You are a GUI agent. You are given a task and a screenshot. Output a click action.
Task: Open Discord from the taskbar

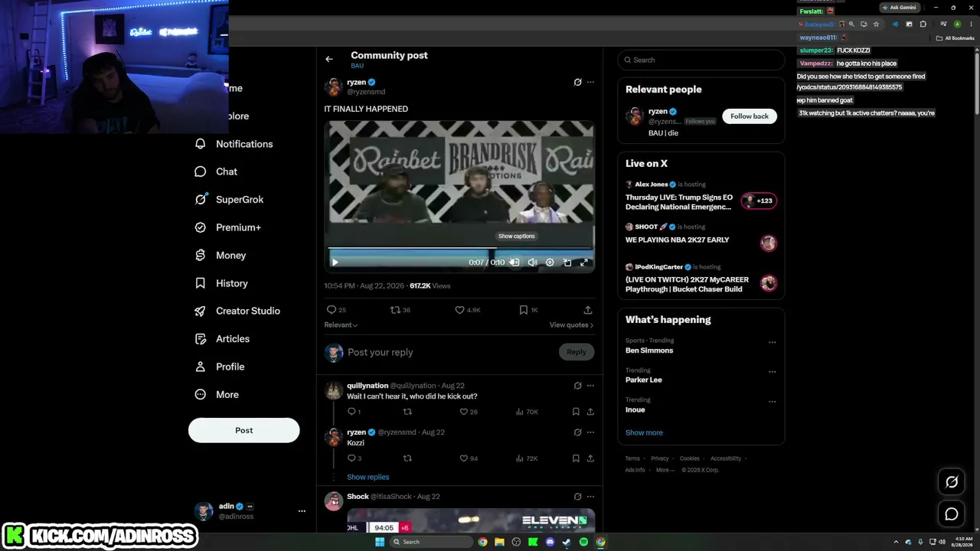click(550, 542)
